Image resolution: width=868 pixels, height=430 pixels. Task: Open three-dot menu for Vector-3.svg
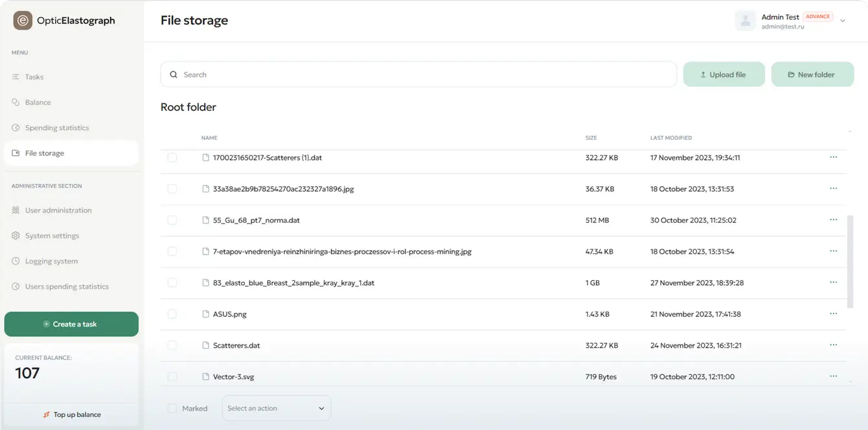click(833, 376)
